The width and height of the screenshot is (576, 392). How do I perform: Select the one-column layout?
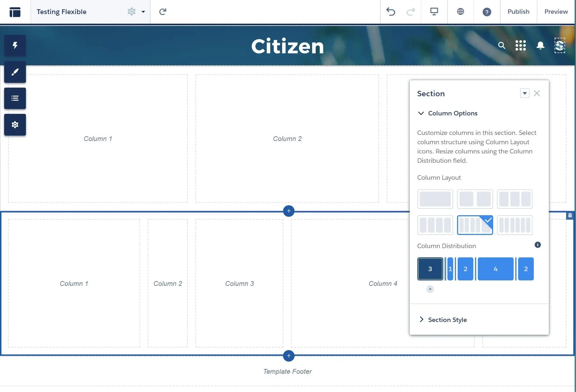point(435,199)
